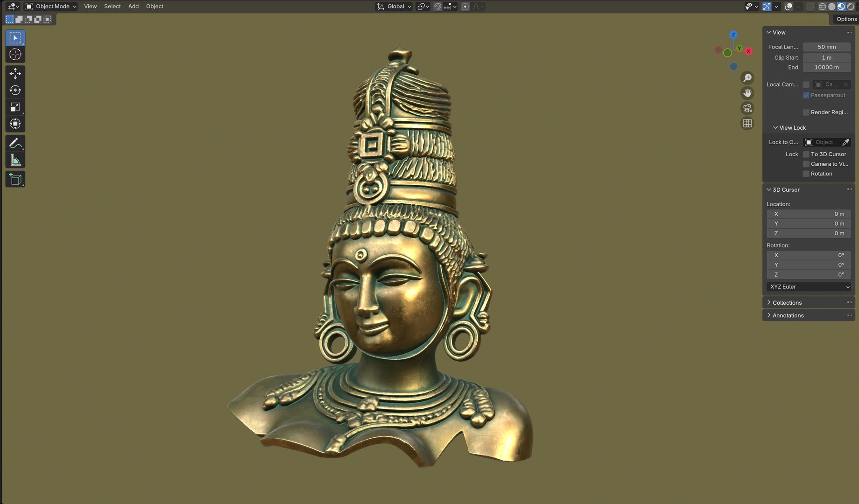Switch perspective/orthographic with grid button
Viewport: 859px width, 504px height.
coord(747,123)
